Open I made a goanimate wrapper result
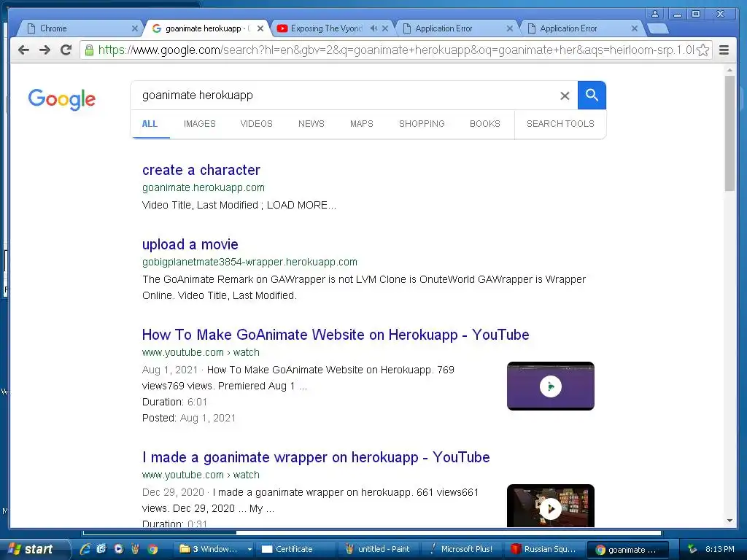The height and width of the screenshot is (560, 747). click(316, 458)
